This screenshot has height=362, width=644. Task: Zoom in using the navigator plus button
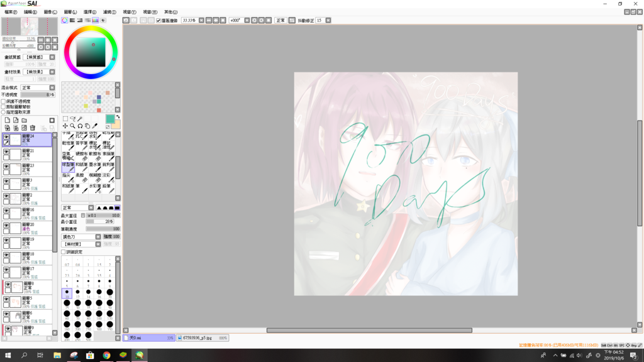pos(48,40)
